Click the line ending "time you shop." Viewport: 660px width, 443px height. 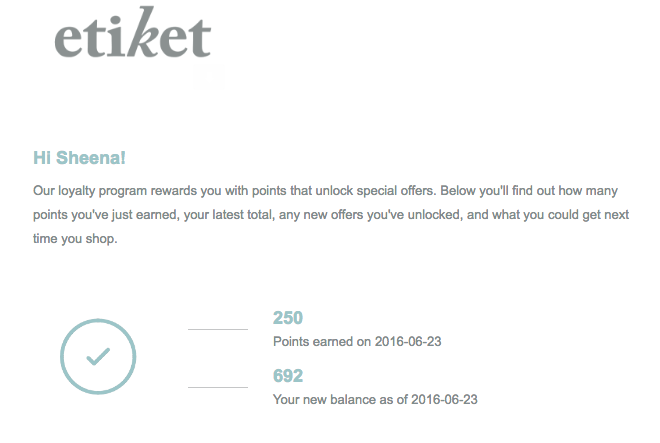pyautogui.click(x=75, y=239)
